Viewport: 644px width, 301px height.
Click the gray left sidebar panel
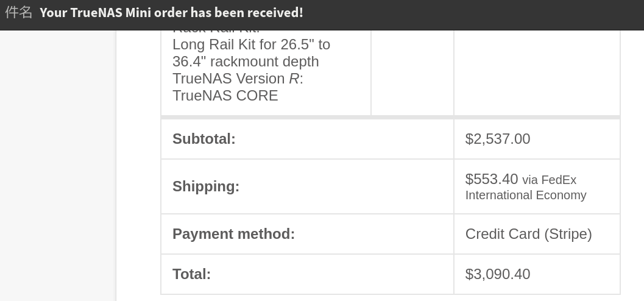click(58, 166)
